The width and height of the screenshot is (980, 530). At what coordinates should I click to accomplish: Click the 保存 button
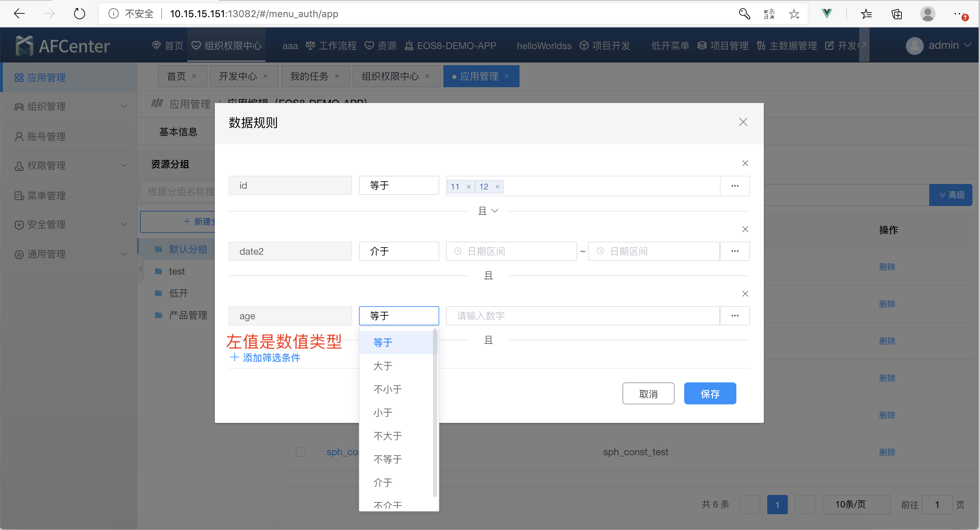(x=710, y=394)
